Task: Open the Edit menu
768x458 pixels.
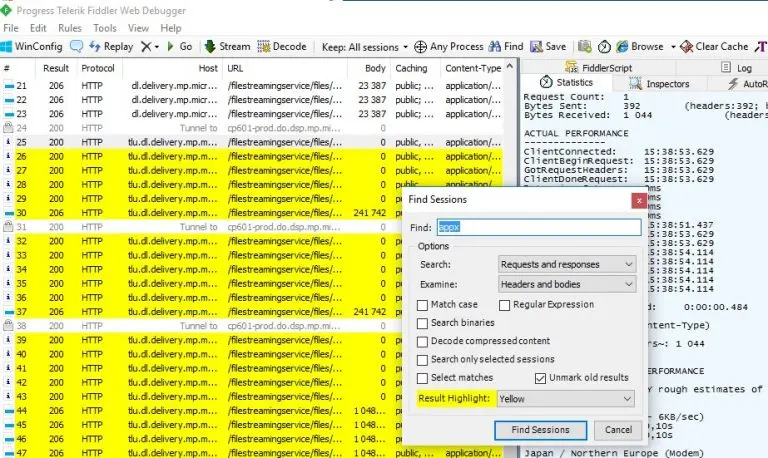Action: [38, 28]
